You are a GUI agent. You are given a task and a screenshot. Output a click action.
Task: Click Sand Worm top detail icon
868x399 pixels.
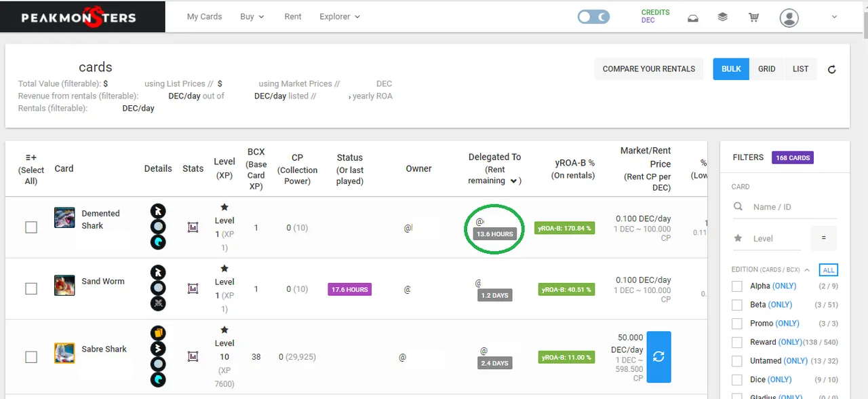(x=158, y=273)
